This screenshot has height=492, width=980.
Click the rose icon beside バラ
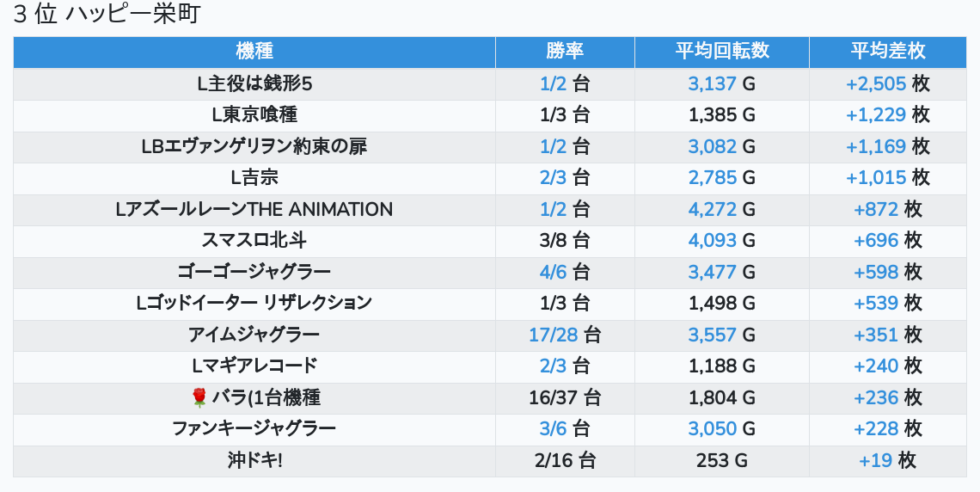coord(199,397)
